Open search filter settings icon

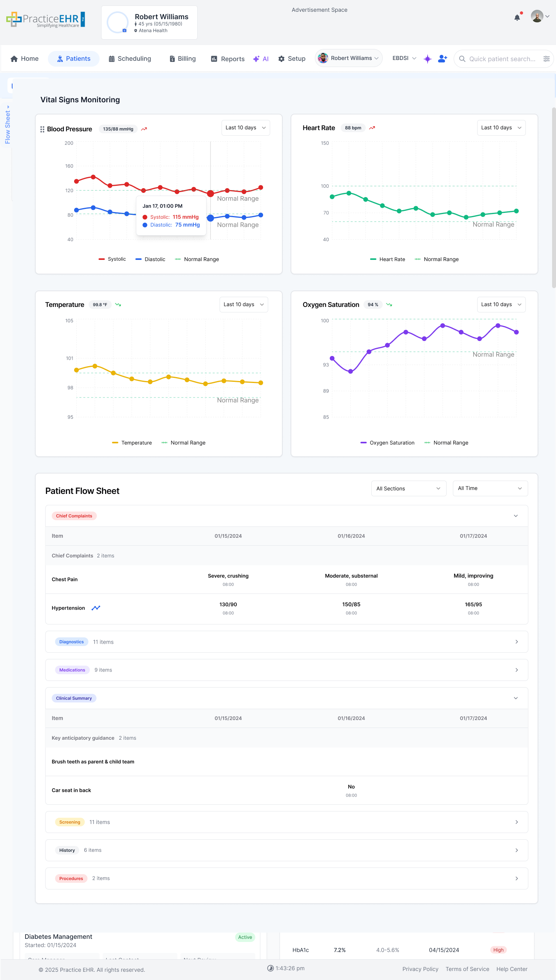click(x=546, y=59)
